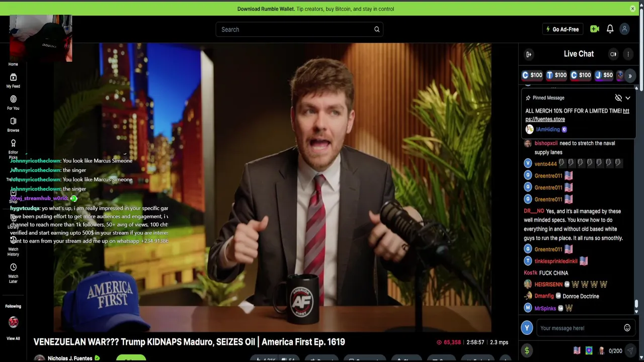644x362 pixels.
Task: Dismiss the Rumble Wallet banner
Action: (632, 9)
